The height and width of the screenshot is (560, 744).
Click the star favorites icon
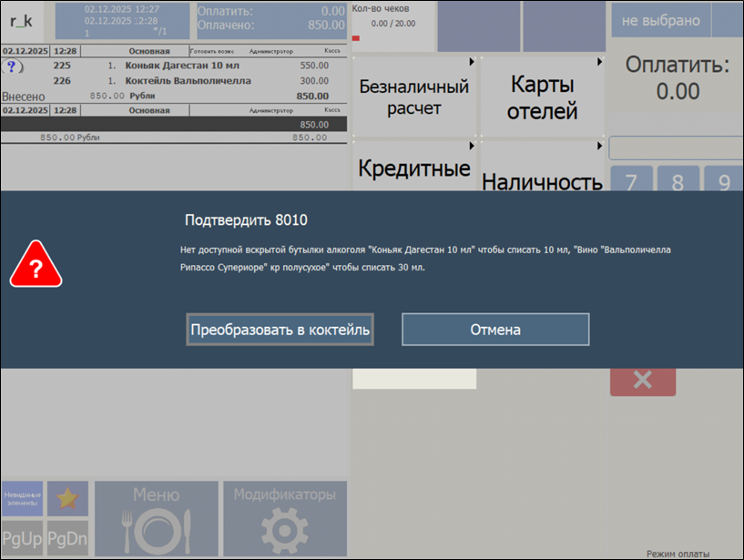pyautogui.click(x=67, y=499)
